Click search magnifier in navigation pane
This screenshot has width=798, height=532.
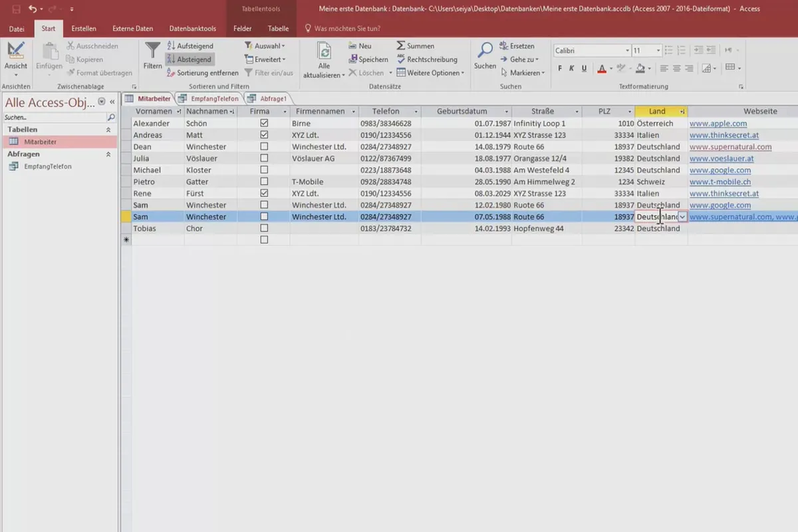(111, 117)
